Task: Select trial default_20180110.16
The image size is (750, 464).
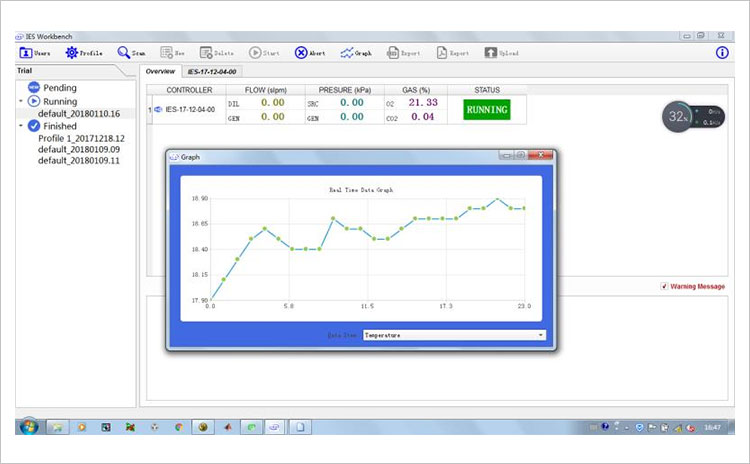Action: pos(79,114)
